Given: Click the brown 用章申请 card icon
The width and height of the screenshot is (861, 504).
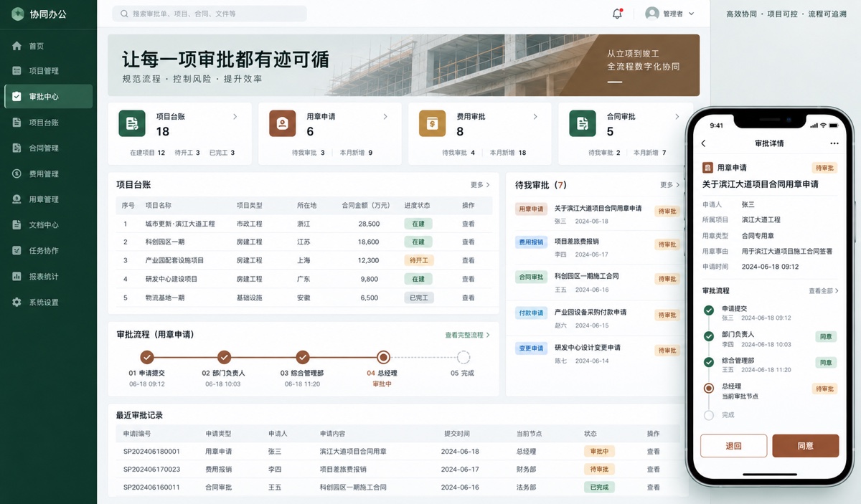Looking at the screenshot, I should [282, 123].
